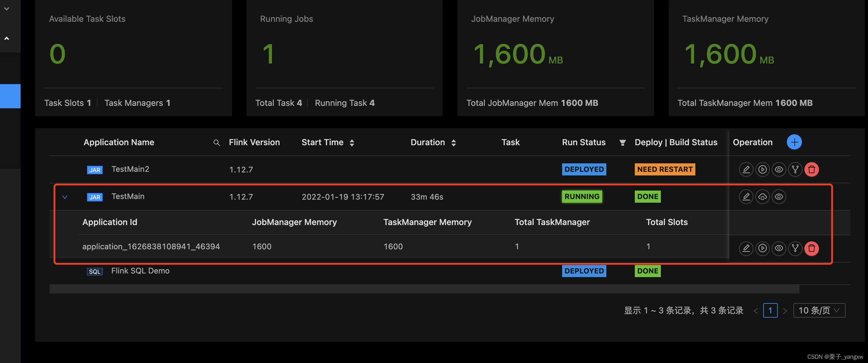This screenshot has height=363, width=868.
Task: Click Available Task Slots card title
Action: [x=87, y=19]
